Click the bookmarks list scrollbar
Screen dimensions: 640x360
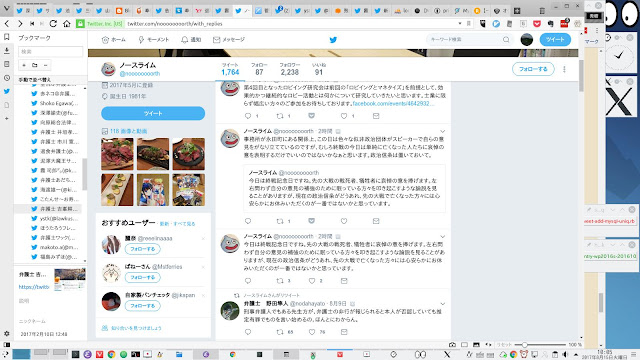[84, 174]
